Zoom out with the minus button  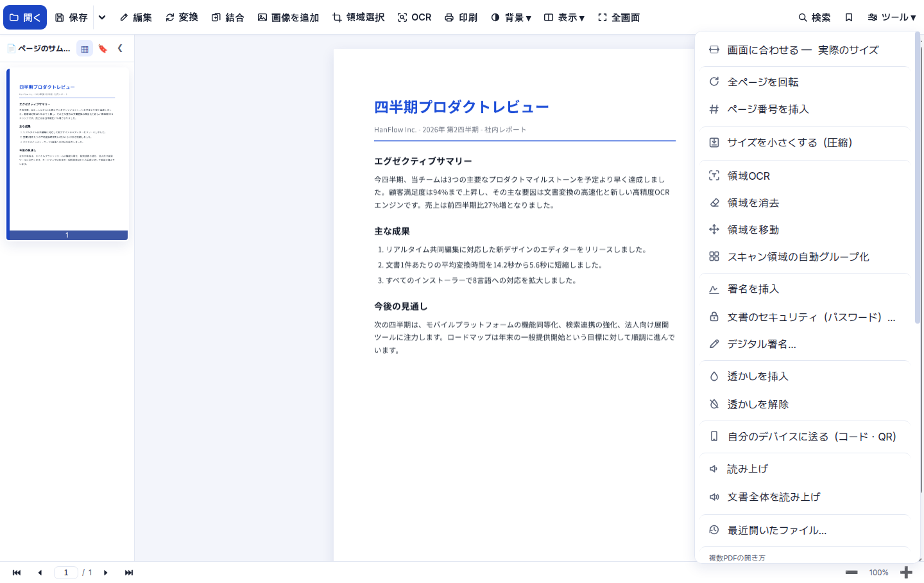[x=851, y=573]
